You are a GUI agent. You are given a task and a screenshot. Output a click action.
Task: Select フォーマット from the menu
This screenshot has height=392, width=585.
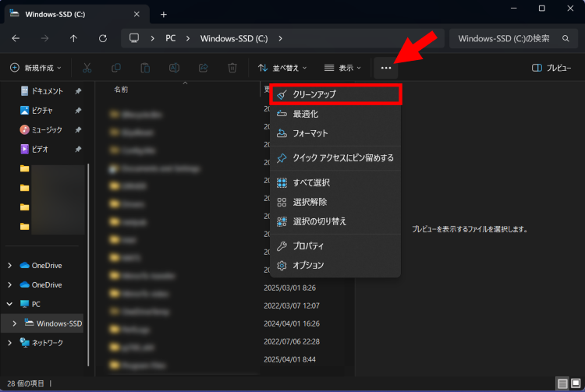[335, 133]
